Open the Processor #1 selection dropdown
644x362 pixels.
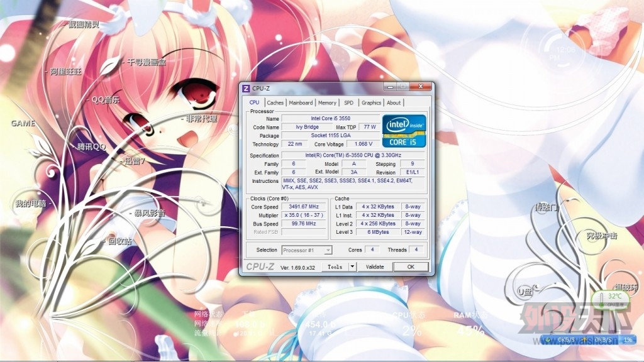tap(307, 250)
